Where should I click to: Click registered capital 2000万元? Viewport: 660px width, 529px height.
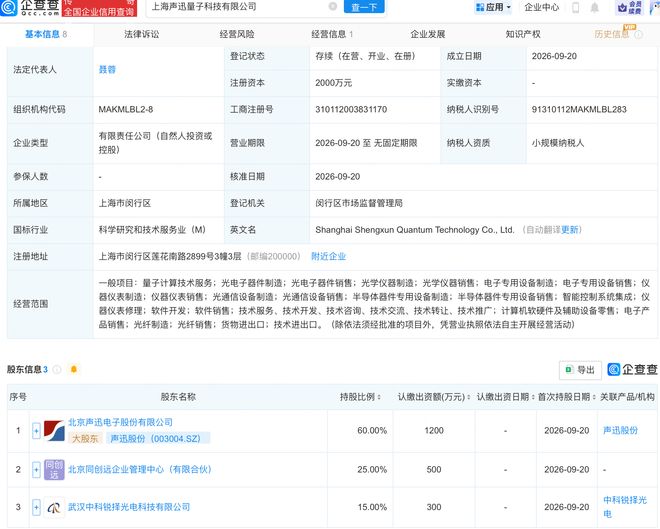pyautogui.click(x=333, y=83)
